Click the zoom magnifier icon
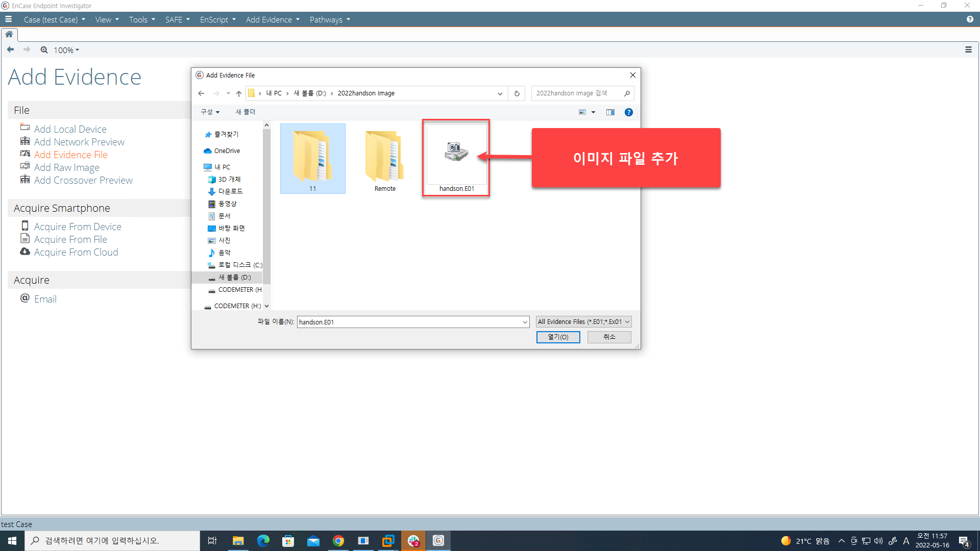Viewport: 980px width, 551px height. pos(44,50)
